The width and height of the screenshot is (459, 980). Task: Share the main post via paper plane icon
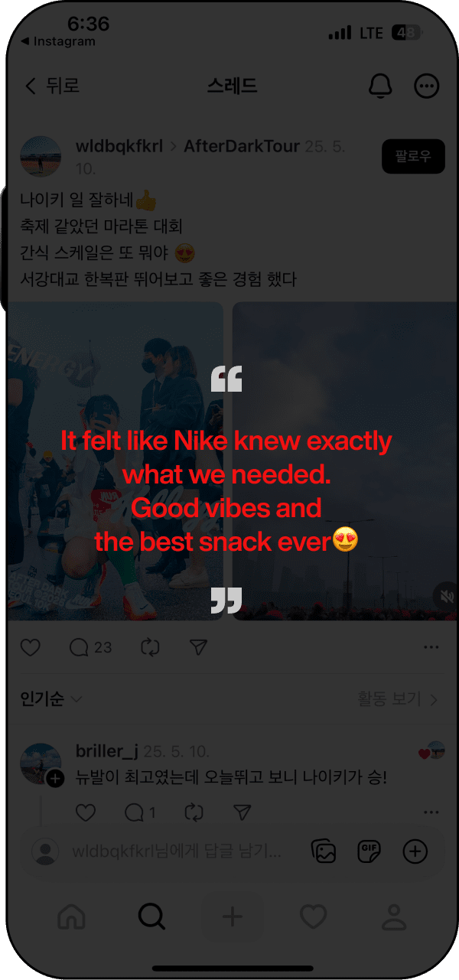198,648
